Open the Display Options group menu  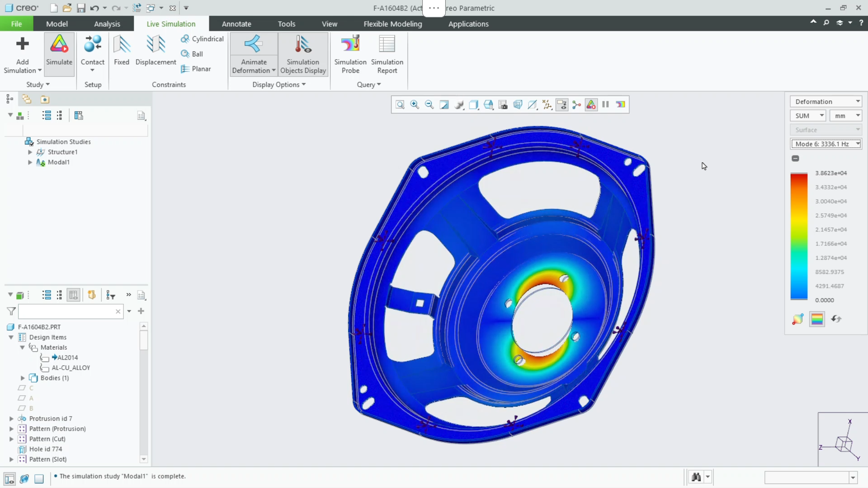coord(279,84)
